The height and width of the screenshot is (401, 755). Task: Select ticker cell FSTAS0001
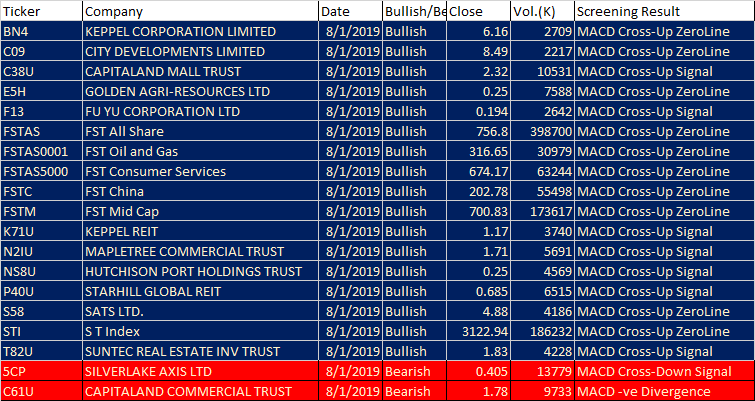[x=41, y=152]
